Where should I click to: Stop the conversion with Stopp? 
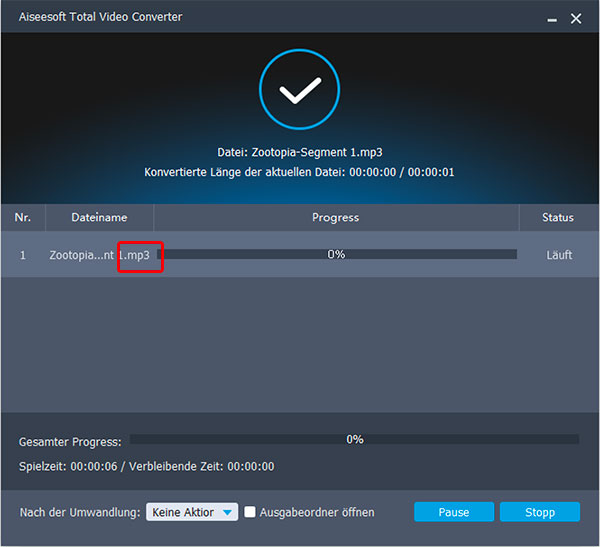[540, 512]
